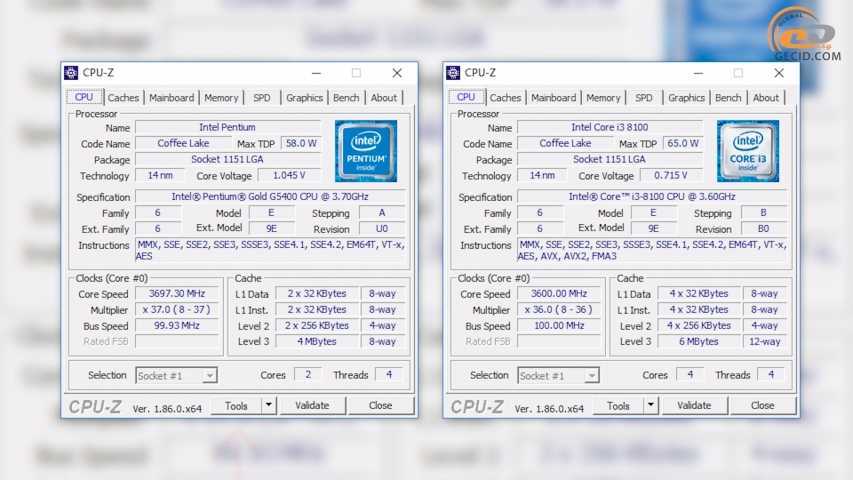
Task: Expand Socket #1 selection dropdown in right window
Action: coord(591,376)
